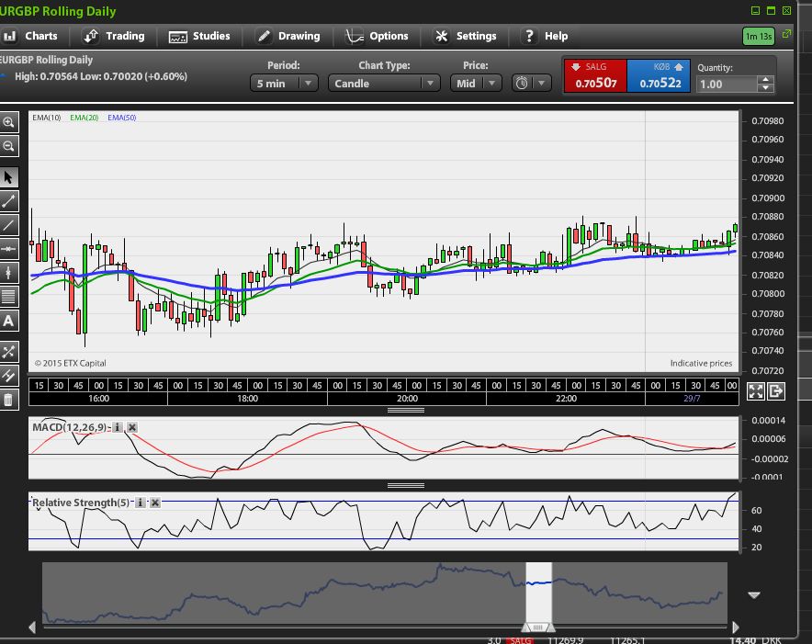Click the blue KØB buy button

pyautogui.click(x=659, y=76)
